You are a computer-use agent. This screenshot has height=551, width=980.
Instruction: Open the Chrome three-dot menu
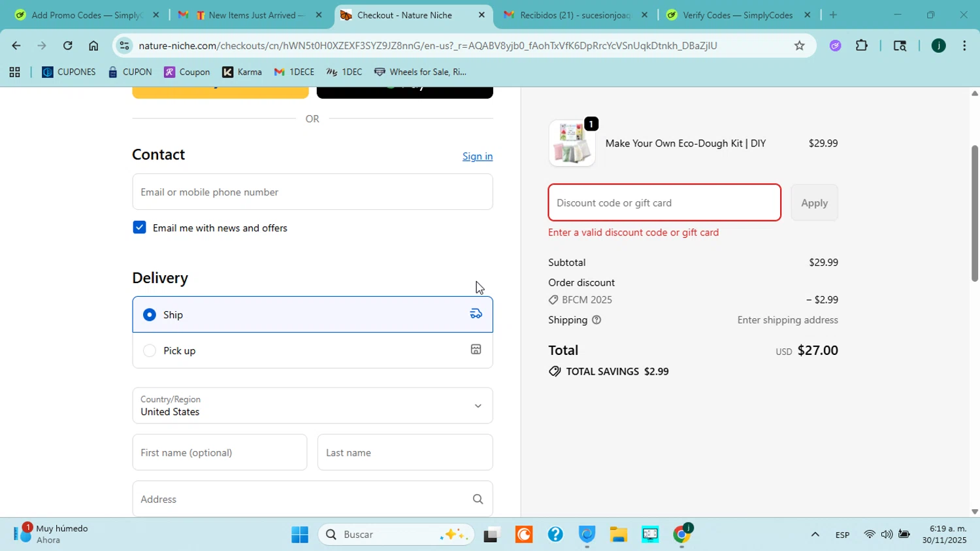point(964,45)
